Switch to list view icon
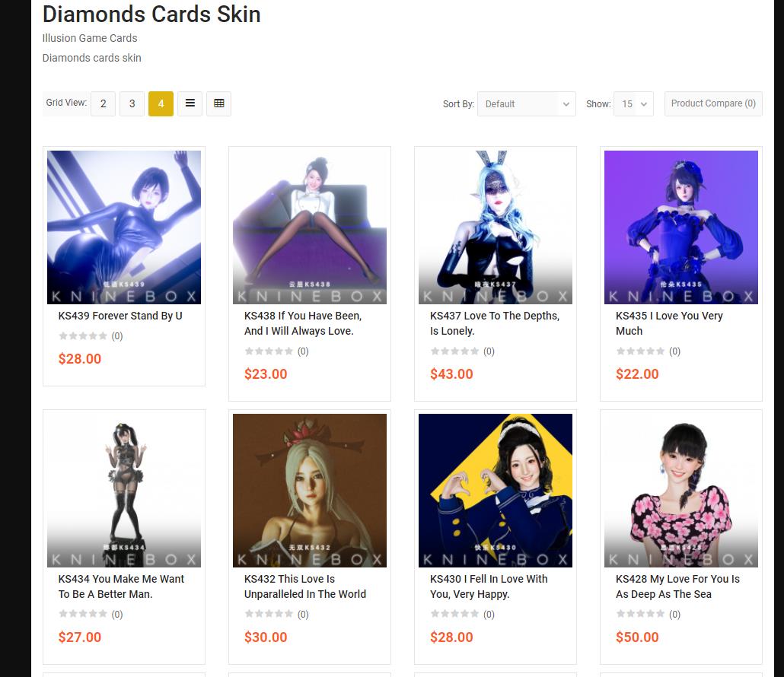This screenshot has height=677, width=784. coord(190,103)
